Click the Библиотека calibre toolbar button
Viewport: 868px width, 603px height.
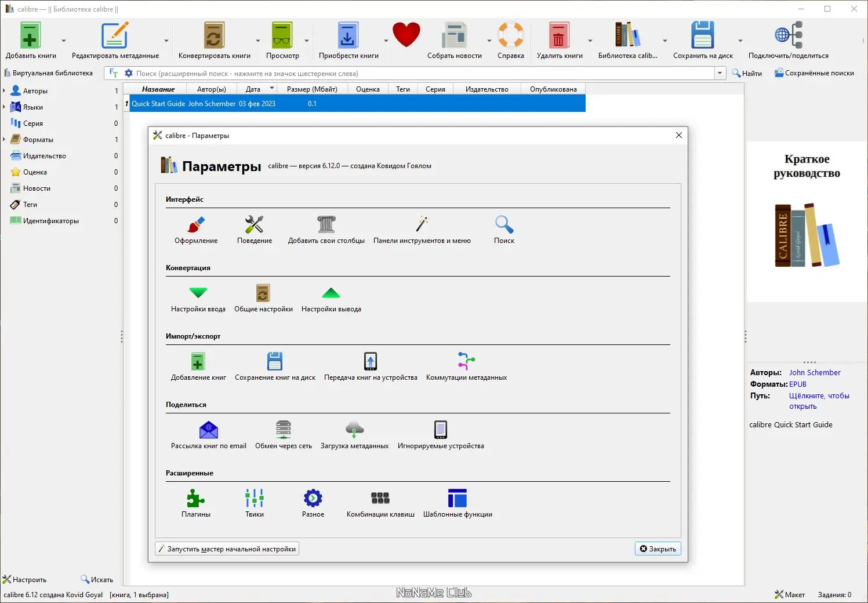(628, 40)
